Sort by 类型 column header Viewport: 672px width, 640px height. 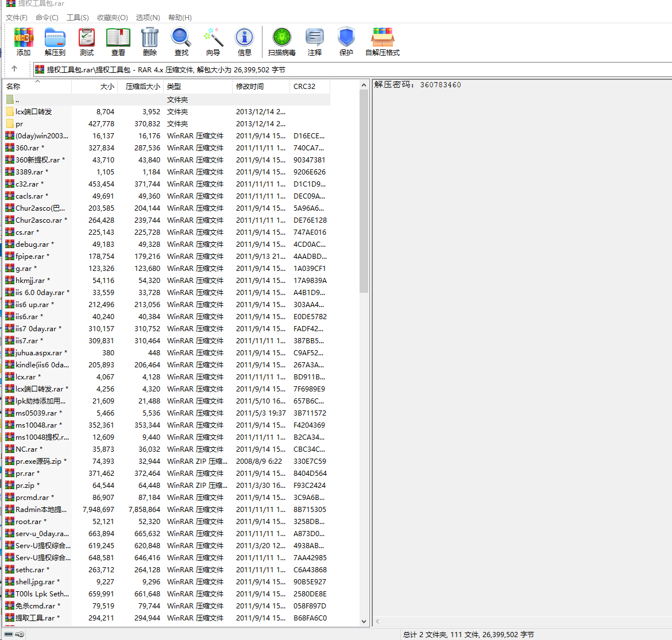pyautogui.click(x=198, y=87)
